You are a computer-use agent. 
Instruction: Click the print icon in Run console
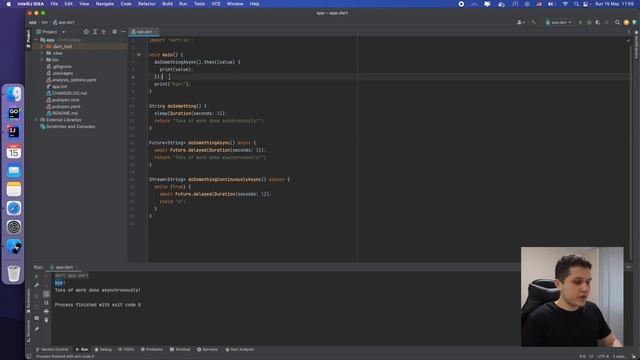click(x=46, y=311)
